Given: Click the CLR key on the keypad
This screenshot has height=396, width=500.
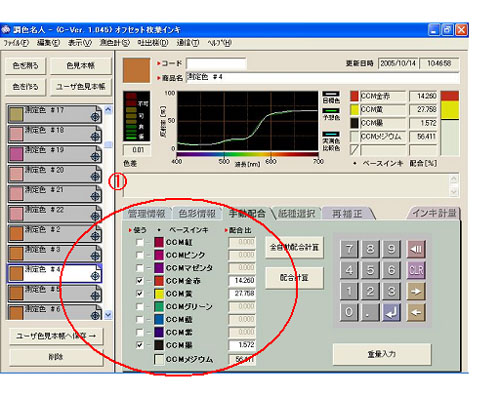Looking at the screenshot, I should coord(416,270).
